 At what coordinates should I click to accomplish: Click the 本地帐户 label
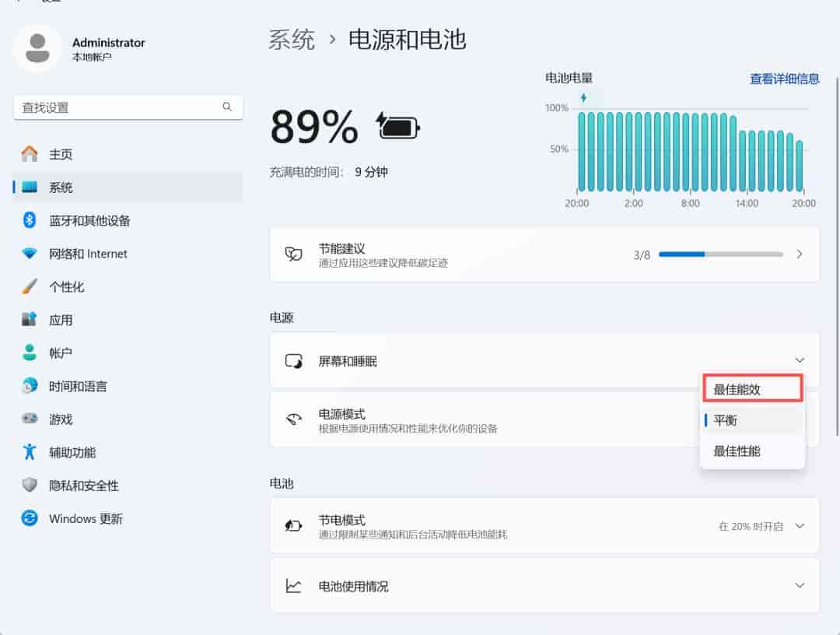pyautogui.click(x=92, y=57)
